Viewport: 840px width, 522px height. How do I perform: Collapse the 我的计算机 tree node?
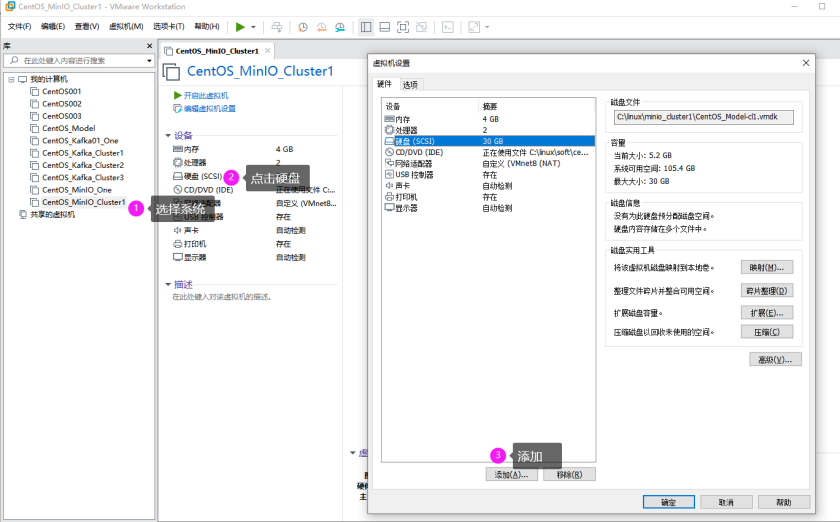pyautogui.click(x=11, y=79)
